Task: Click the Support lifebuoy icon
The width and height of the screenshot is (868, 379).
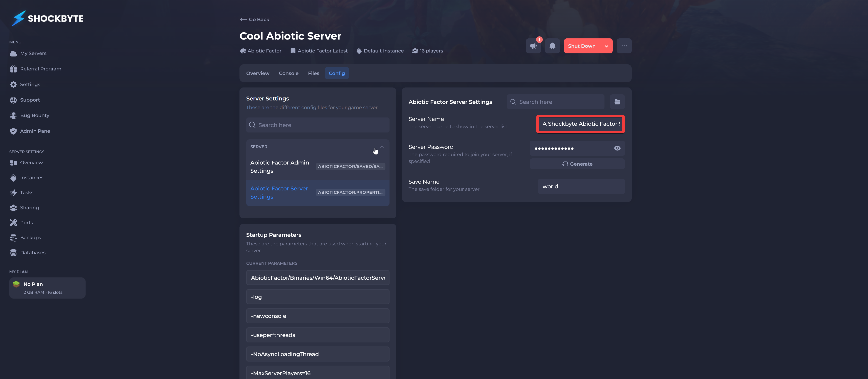Action: [13, 100]
